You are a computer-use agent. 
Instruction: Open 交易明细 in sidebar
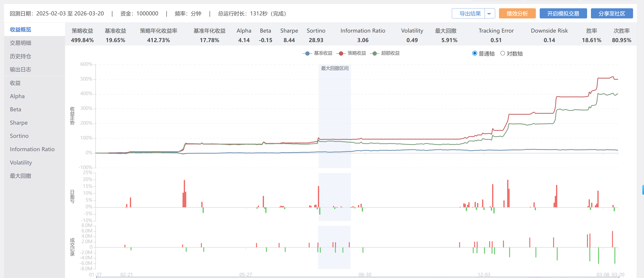tap(20, 43)
